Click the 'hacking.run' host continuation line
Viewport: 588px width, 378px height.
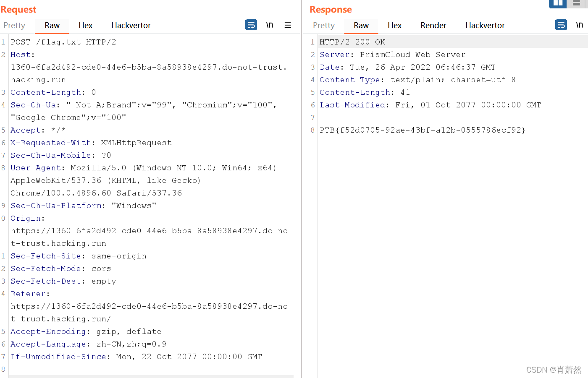pos(38,80)
